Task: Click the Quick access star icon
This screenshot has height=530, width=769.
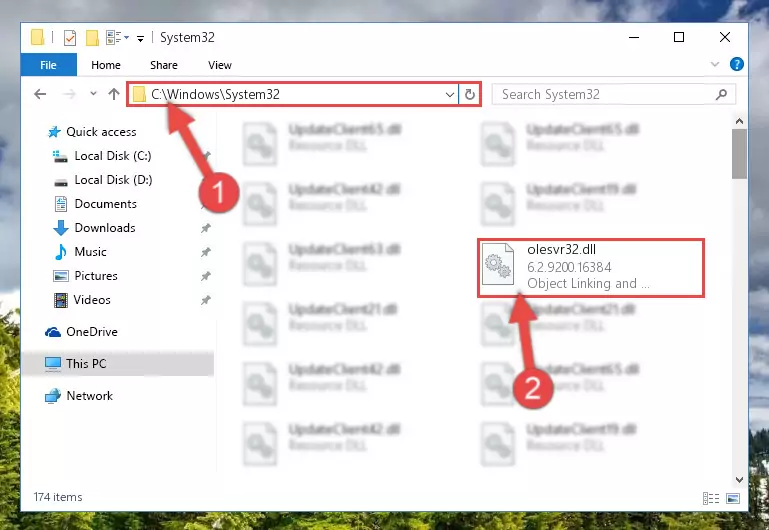Action: click(54, 132)
